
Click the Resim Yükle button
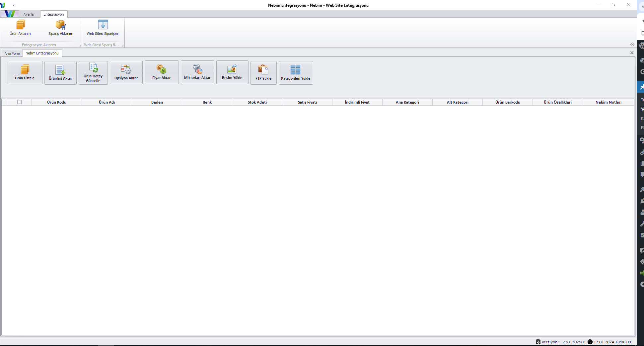coord(232,72)
